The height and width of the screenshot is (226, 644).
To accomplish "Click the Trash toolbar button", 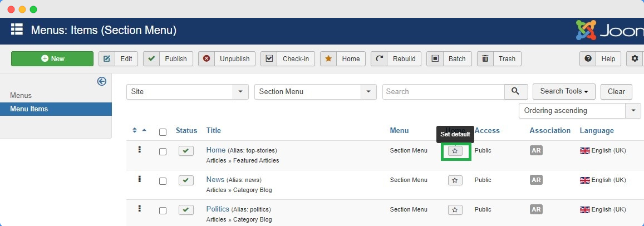I will (x=499, y=59).
